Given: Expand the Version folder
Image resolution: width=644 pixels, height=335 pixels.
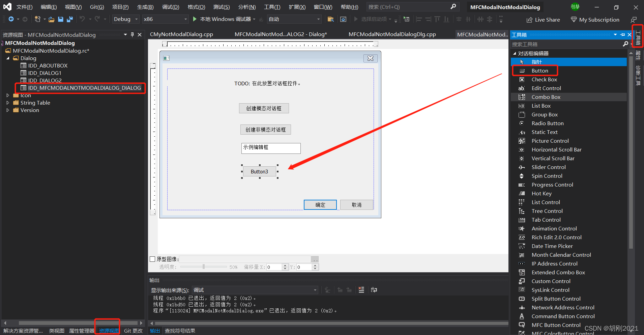Looking at the screenshot, I should click(8, 110).
